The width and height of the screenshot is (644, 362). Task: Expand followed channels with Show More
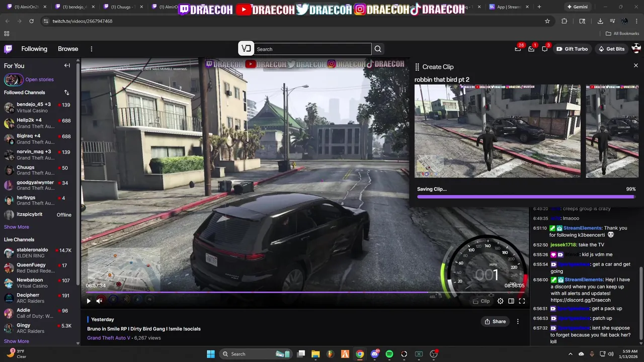(17, 227)
